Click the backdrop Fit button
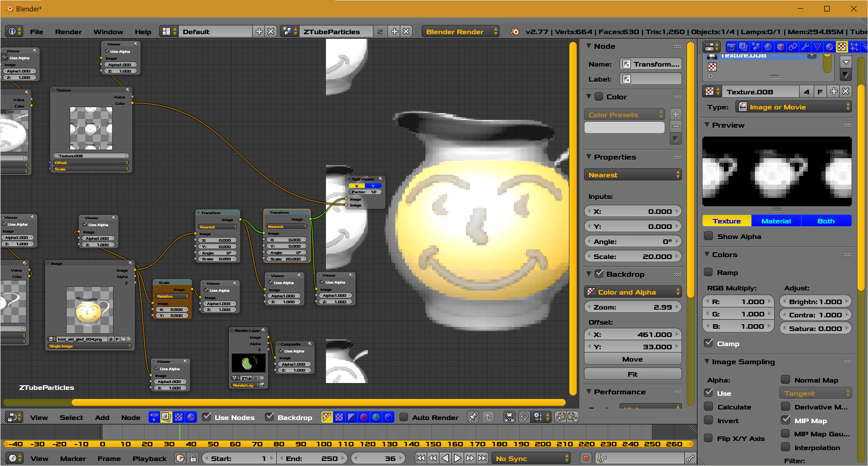Image resolution: width=868 pixels, height=466 pixels. point(633,374)
